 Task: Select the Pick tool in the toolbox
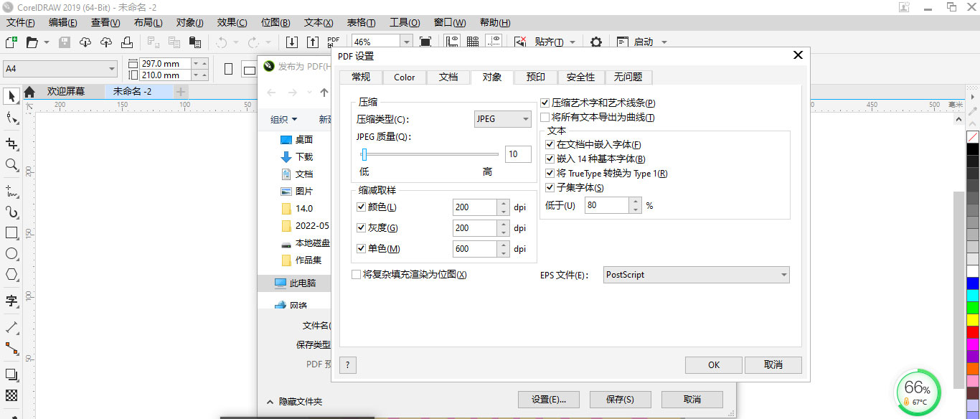coord(11,96)
